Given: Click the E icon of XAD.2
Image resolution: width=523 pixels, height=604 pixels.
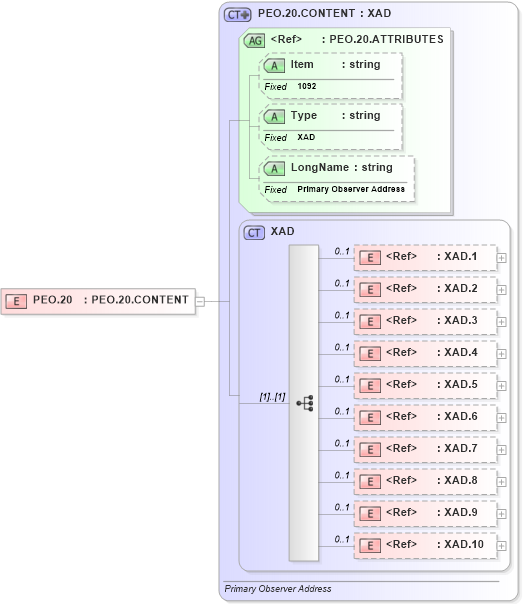Looking at the screenshot, I should [x=370, y=290].
